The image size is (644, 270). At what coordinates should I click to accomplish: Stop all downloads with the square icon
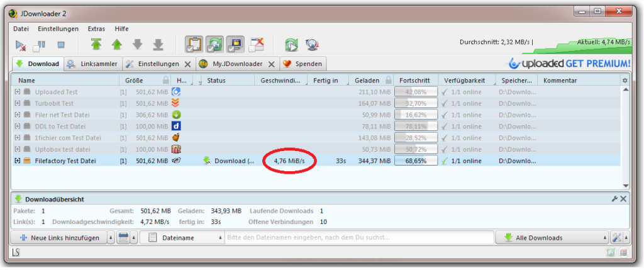pyautogui.click(x=61, y=45)
